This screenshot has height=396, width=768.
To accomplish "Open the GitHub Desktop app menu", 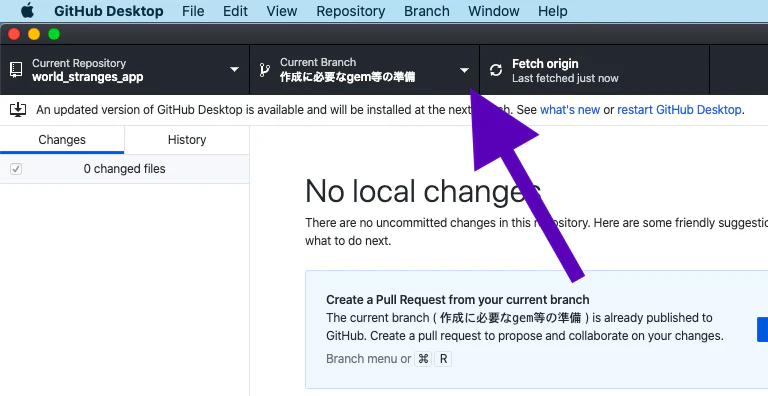I will pyautogui.click(x=109, y=11).
